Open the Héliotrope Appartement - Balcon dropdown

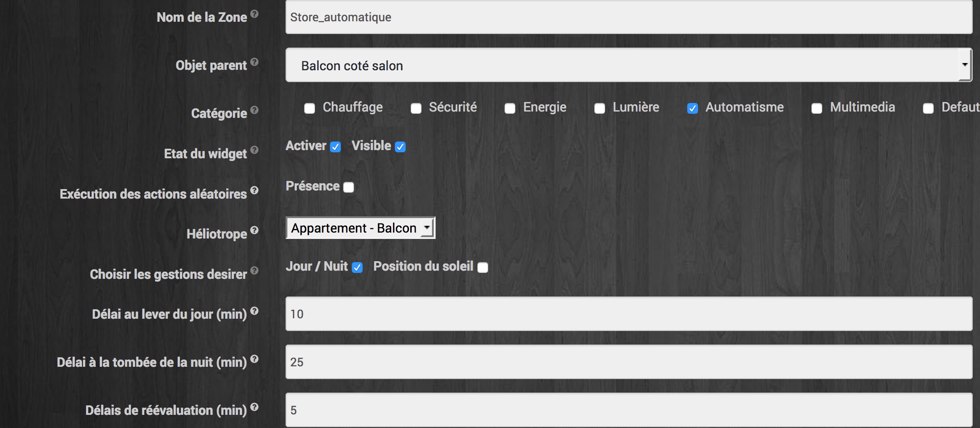coord(360,228)
